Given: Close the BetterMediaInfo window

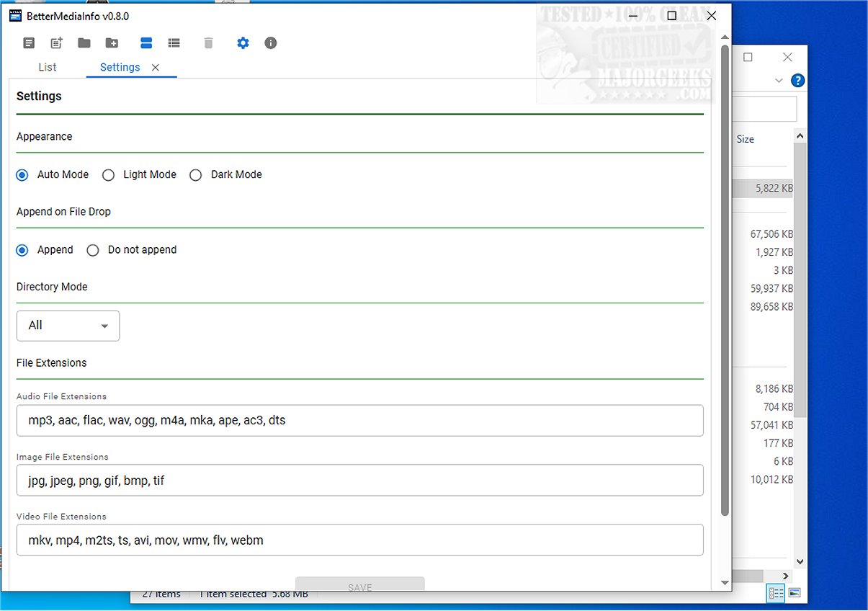Looking at the screenshot, I should tap(711, 16).
